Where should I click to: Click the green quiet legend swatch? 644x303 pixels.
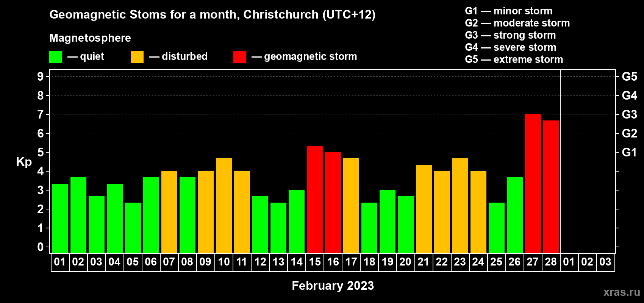(55, 57)
